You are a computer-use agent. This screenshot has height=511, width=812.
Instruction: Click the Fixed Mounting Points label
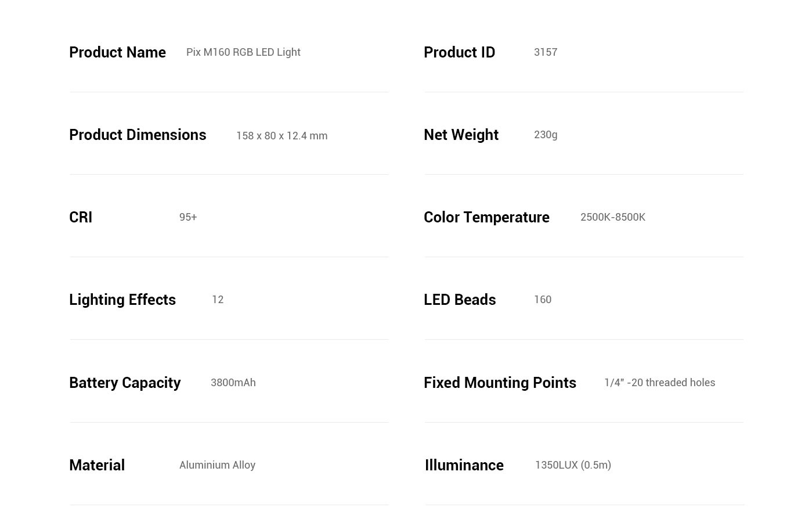(500, 383)
